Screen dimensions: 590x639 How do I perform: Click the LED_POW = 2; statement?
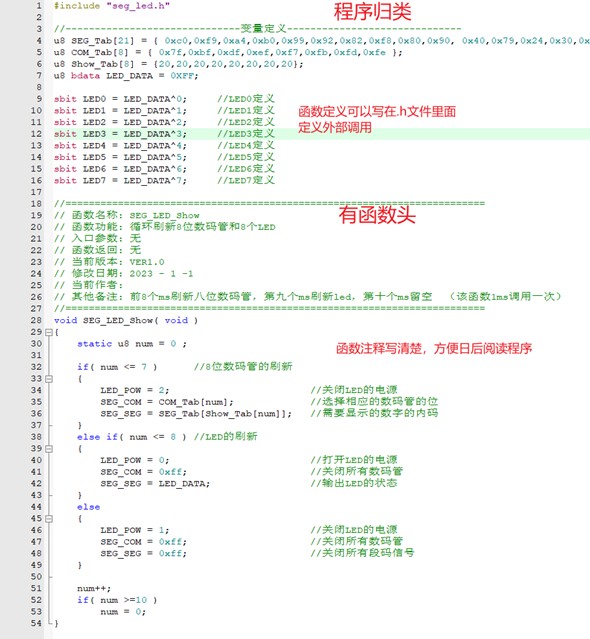[x=134, y=390]
